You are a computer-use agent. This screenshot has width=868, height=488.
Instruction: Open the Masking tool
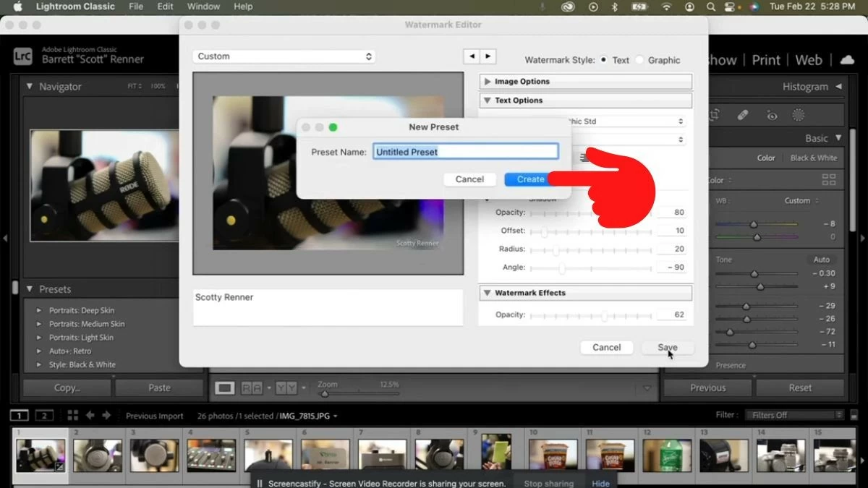[x=797, y=114]
